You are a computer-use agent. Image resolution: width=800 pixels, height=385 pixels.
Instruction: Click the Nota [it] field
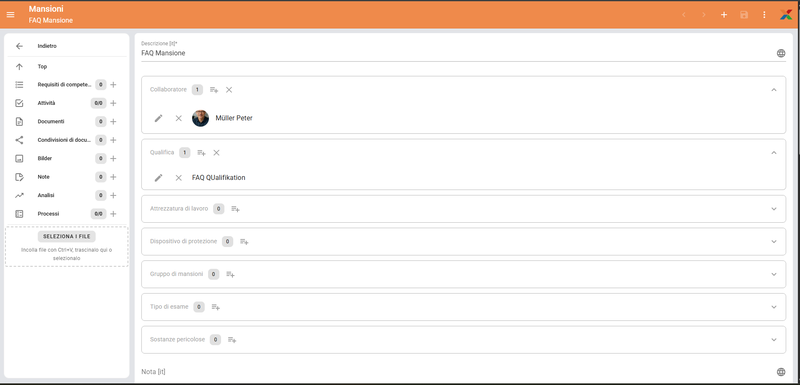tap(457, 372)
